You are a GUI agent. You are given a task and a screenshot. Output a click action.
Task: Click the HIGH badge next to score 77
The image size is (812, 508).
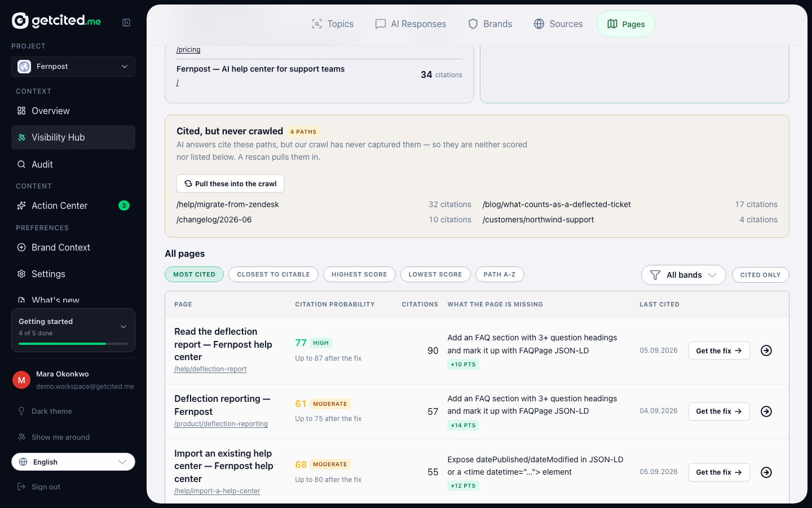tap(321, 343)
